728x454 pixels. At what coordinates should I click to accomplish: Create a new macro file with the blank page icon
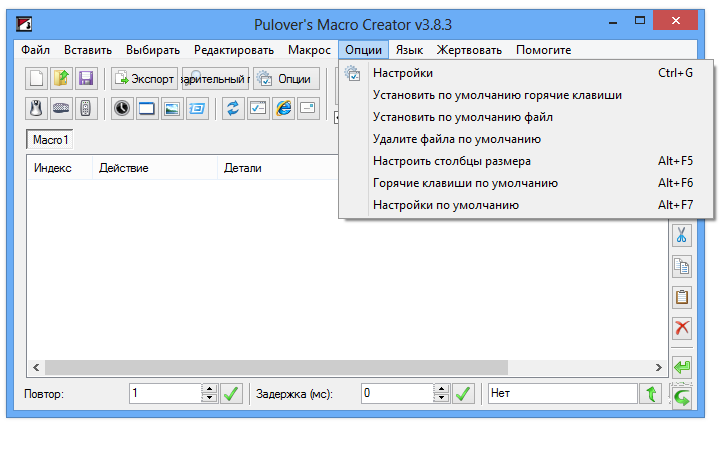point(36,78)
